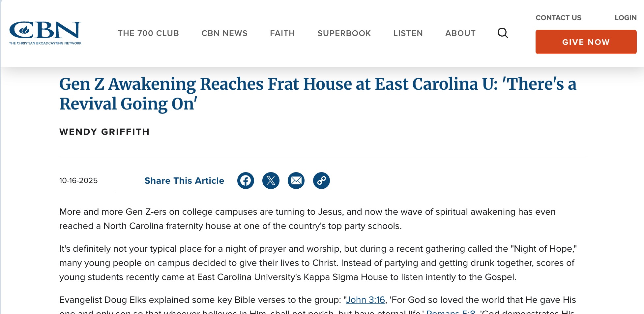
Task: Open the Listen menu item
Action: coord(408,33)
